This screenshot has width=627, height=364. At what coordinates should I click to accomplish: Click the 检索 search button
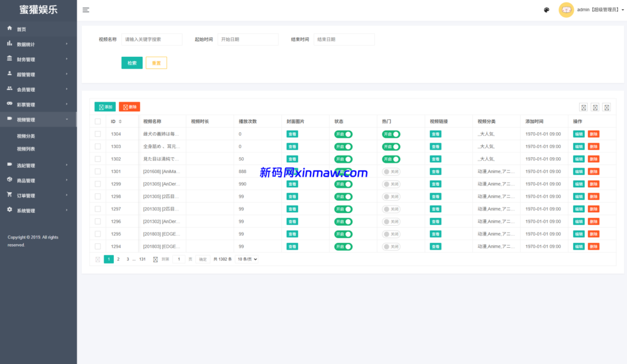pos(132,62)
